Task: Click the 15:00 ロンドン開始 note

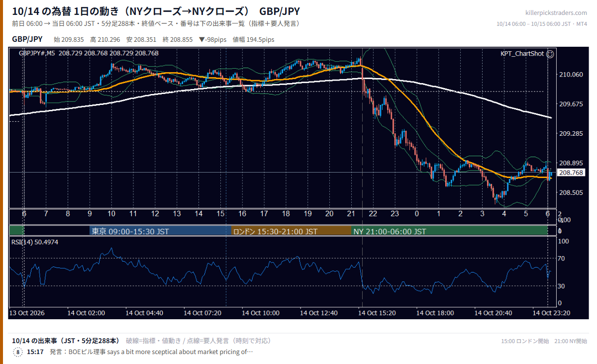Action: [x=525, y=341]
